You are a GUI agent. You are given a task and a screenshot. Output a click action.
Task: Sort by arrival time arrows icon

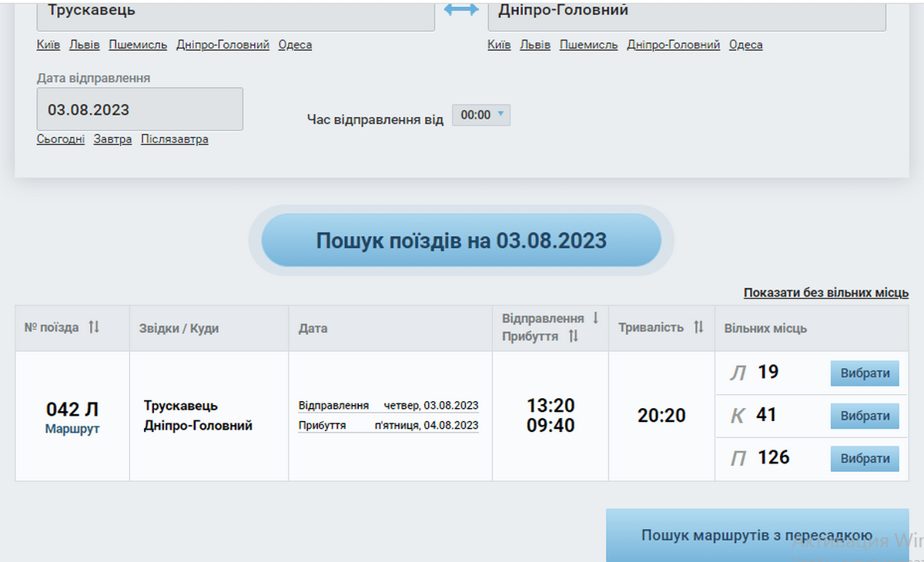(x=573, y=336)
